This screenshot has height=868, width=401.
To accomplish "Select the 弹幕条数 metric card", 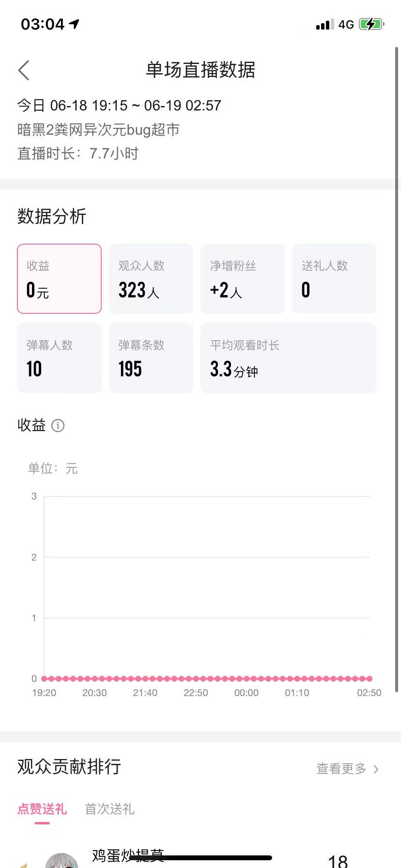I will click(x=151, y=357).
